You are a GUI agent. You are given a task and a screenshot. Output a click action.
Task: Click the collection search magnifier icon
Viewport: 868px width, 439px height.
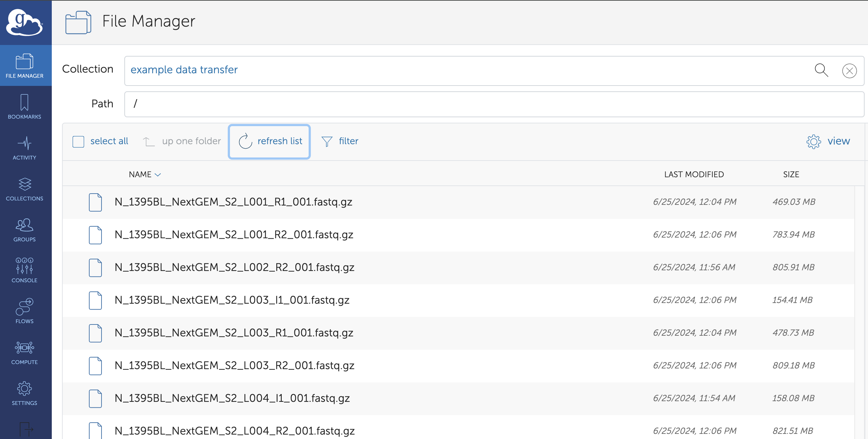tap(821, 71)
